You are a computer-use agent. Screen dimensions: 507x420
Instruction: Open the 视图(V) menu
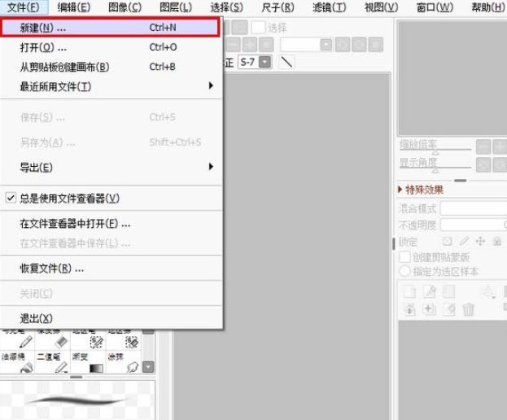[382, 7]
